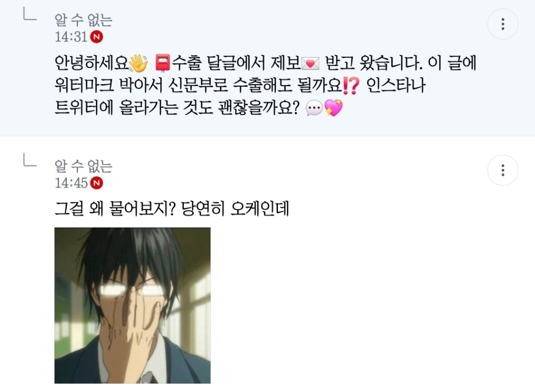
Task: Click the sparkling pink heart emoji
Action: pyautogui.click(x=333, y=108)
